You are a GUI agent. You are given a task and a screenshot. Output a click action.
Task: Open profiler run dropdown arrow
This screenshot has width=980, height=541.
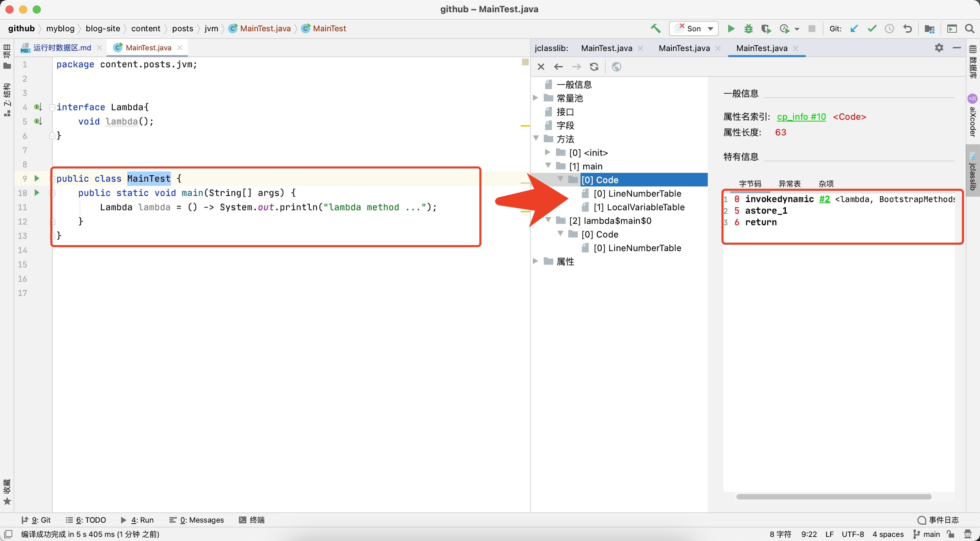[x=797, y=29]
